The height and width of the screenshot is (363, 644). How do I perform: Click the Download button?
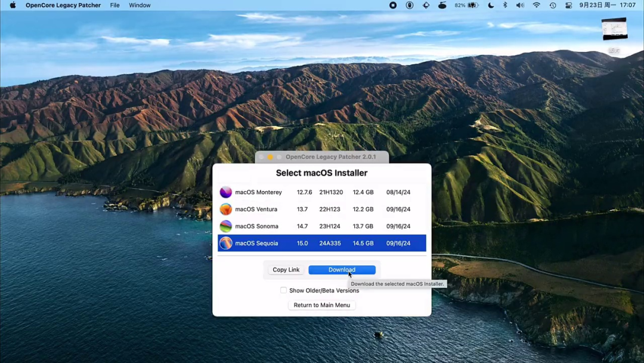342,270
